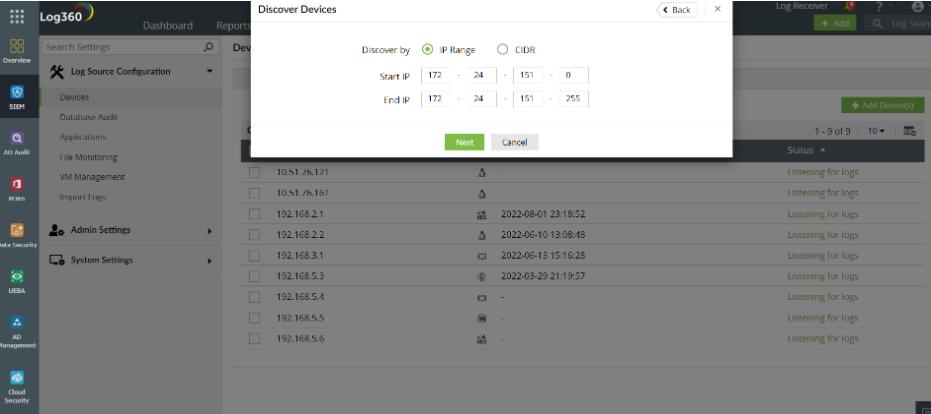Sort by the Status column header
Image resolution: width=931 pixels, height=414 pixels.
pos(806,151)
